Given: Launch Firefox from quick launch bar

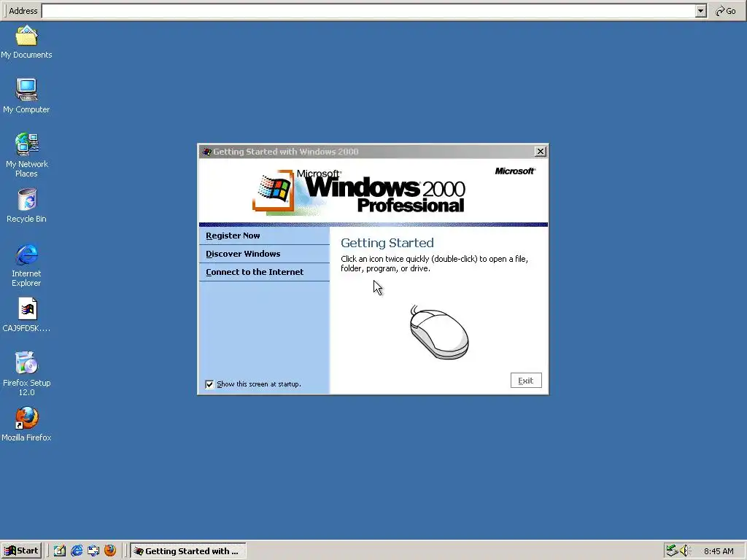Looking at the screenshot, I should (x=110, y=551).
